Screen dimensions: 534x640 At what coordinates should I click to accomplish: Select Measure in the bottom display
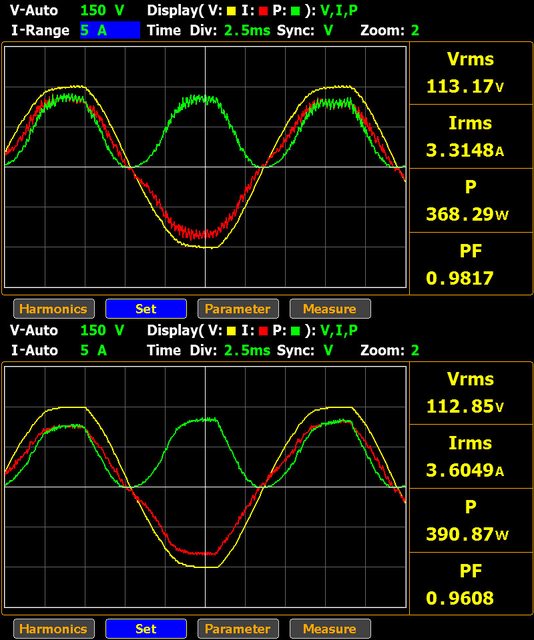coord(330,629)
